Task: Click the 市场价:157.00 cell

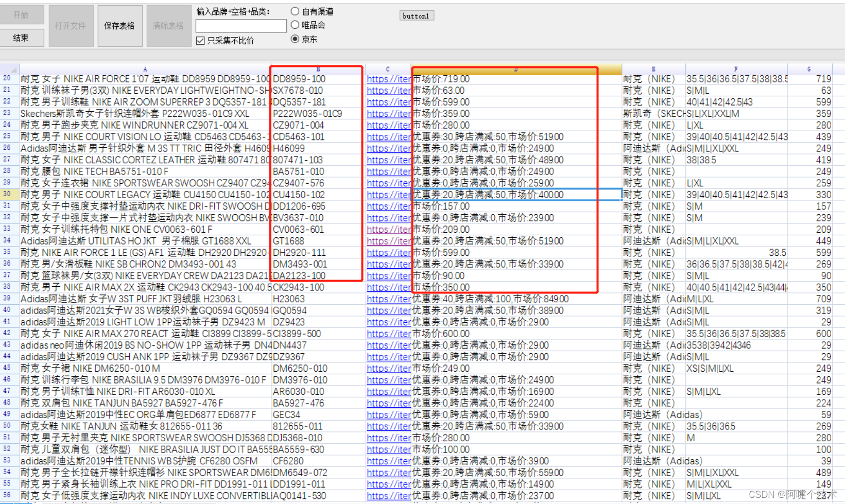Action: coord(516,206)
